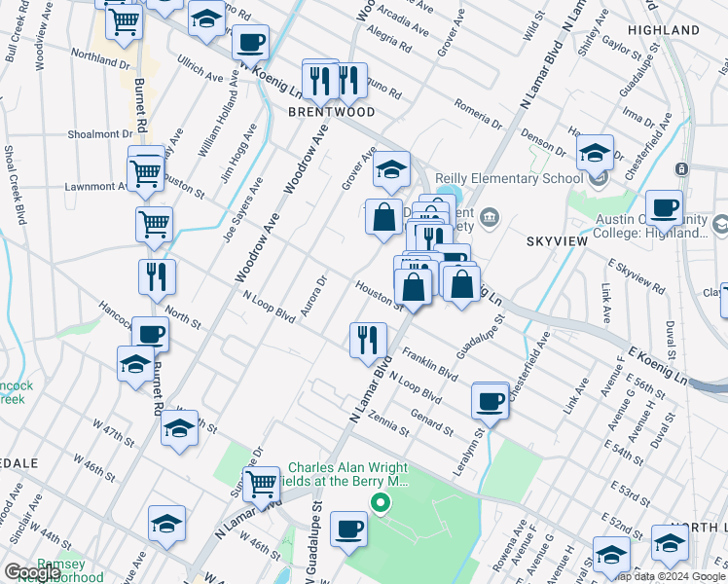The width and height of the screenshot is (728, 584).
Task: Click the SKYVIEW neighborhood label
Action: click(x=557, y=241)
